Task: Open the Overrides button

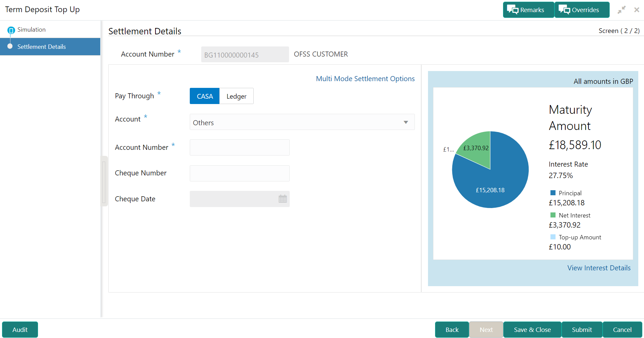Action: [582, 10]
